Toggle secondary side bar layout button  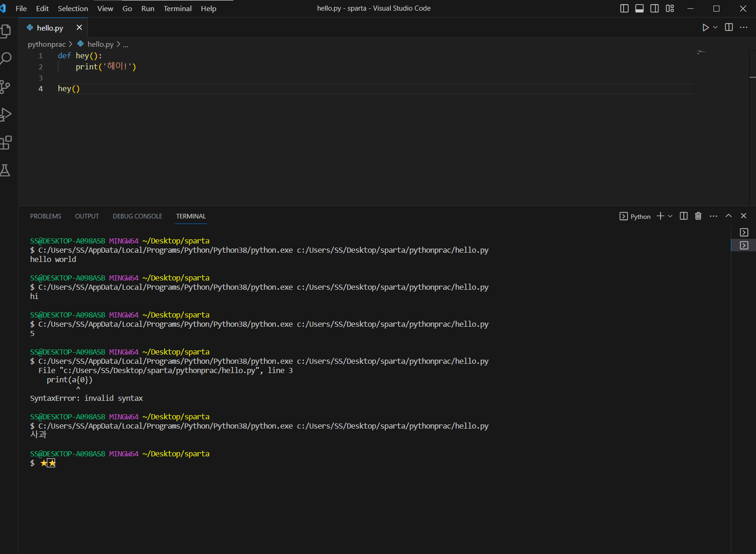point(655,8)
